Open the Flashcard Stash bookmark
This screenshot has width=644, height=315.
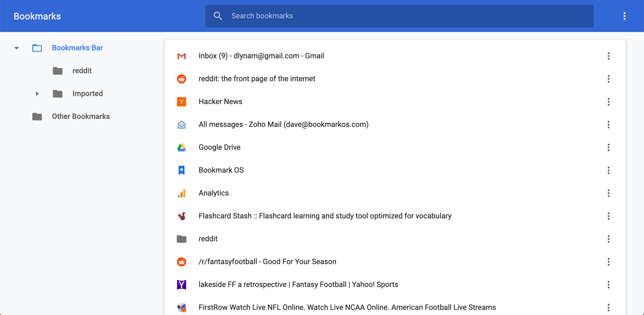pos(325,216)
